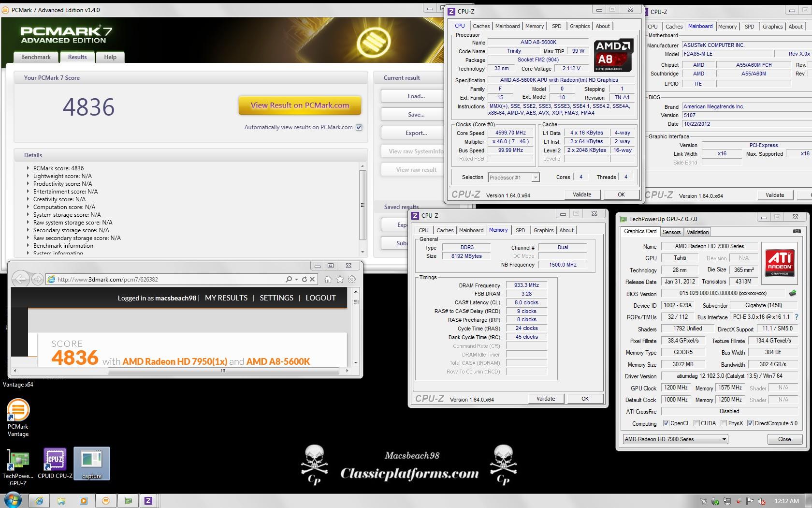Close GPU-Z with the Close button
This screenshot has height=508, width=812.
click(784, 439)
